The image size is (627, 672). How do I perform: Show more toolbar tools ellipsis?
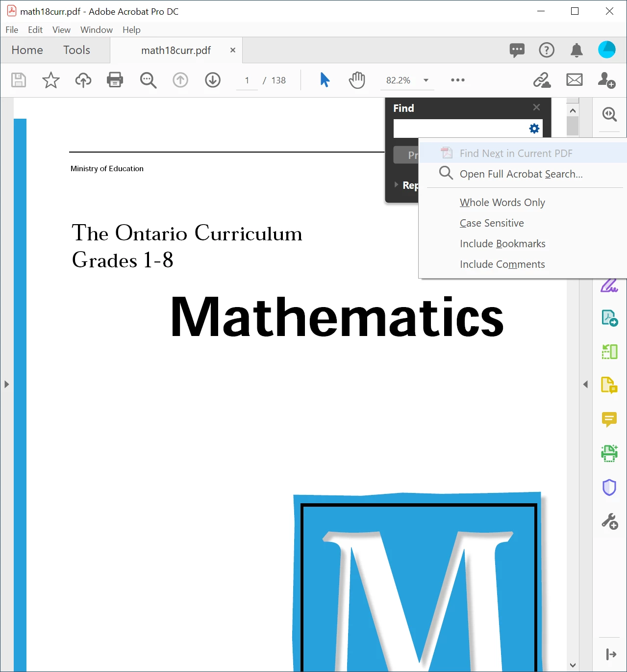[x=458, y=80]
